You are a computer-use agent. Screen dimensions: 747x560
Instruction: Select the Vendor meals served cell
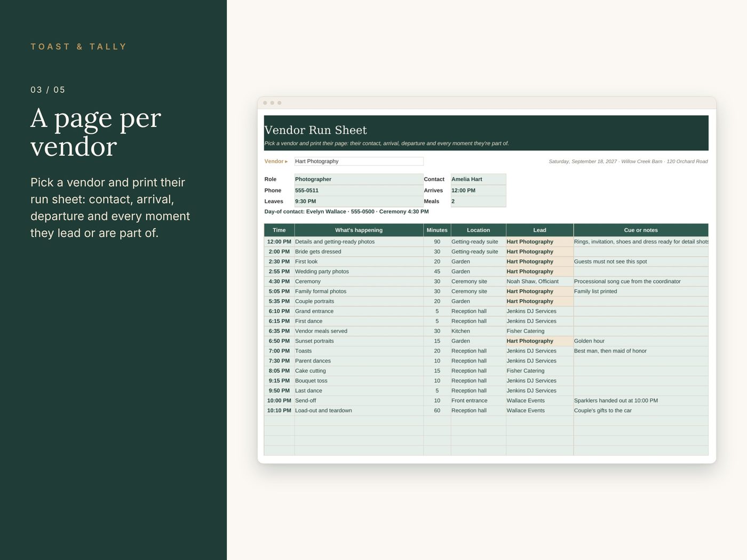[x=359, y=331]
